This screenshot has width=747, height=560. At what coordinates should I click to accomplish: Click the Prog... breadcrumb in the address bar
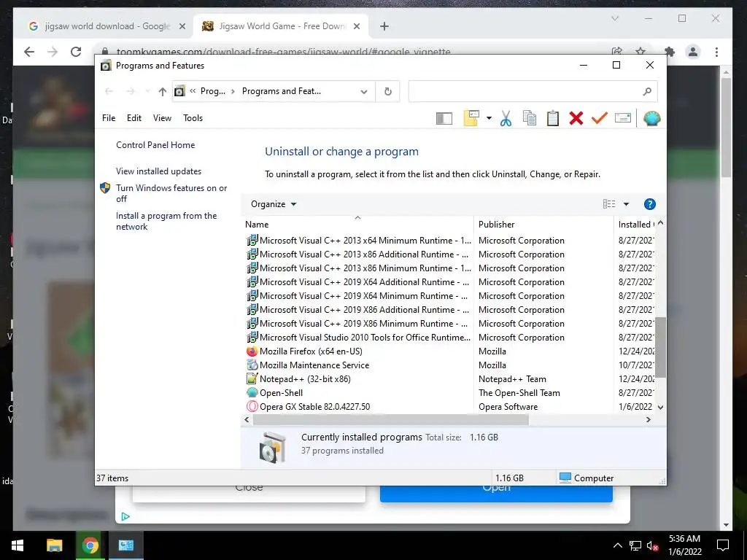[x=213, y=91]
